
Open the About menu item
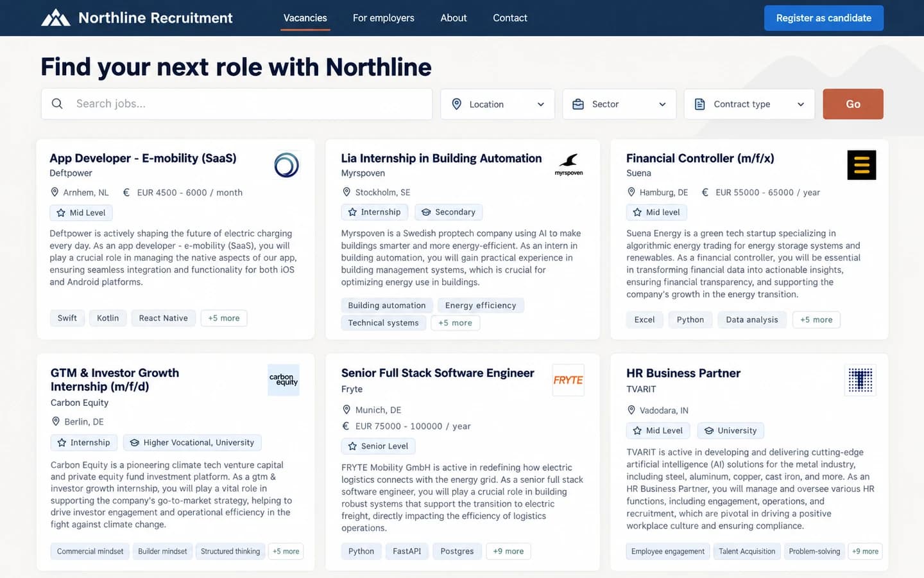(x=454, y=18)
